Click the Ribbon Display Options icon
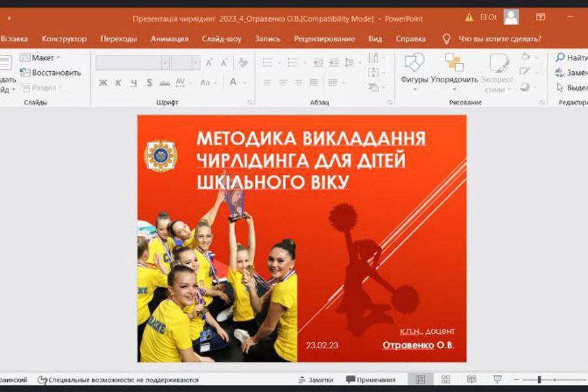588x392 pixels. tap(540, 17)
